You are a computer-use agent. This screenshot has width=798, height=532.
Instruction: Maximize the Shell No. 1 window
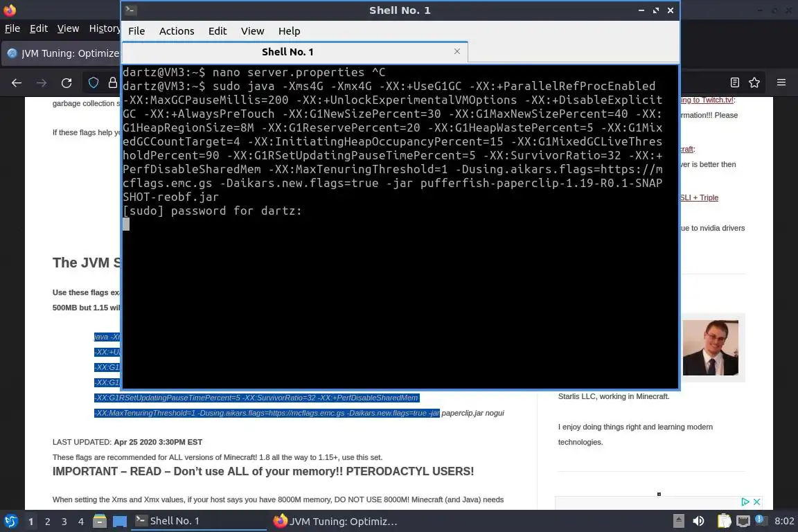656,10
